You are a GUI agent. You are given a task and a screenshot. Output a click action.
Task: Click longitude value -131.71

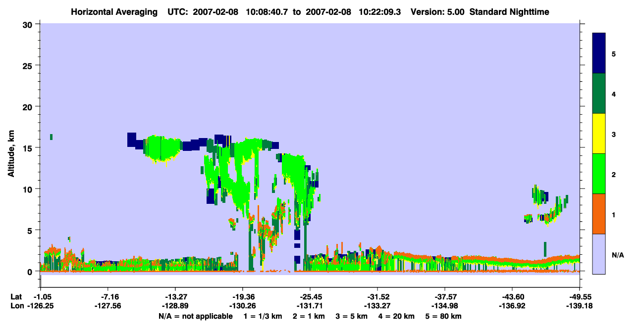(310, 306)
